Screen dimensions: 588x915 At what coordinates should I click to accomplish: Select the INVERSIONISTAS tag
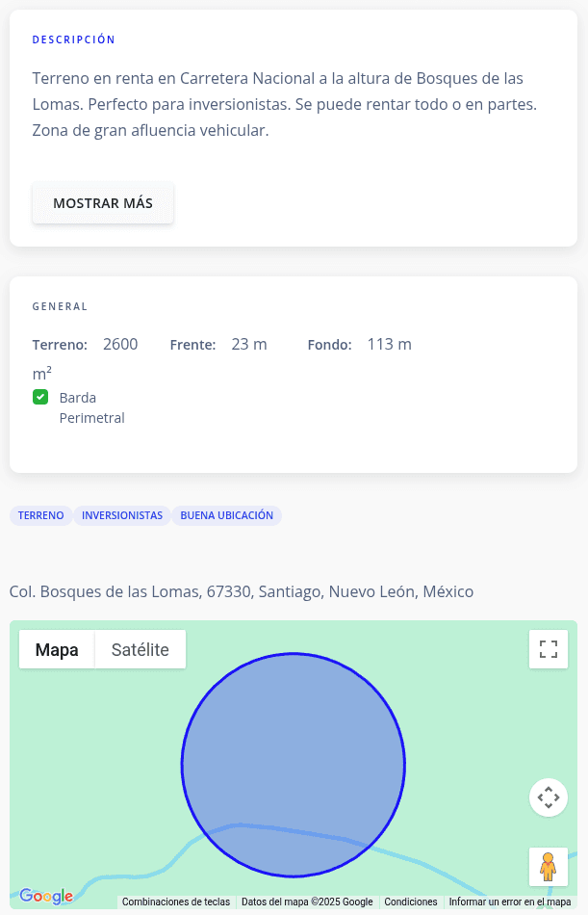[122, 515]
